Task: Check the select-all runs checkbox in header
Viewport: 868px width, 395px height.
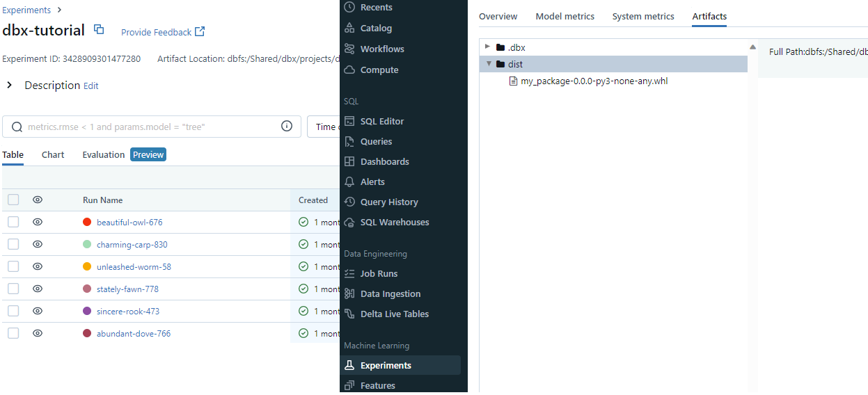Action: [13, 200]
